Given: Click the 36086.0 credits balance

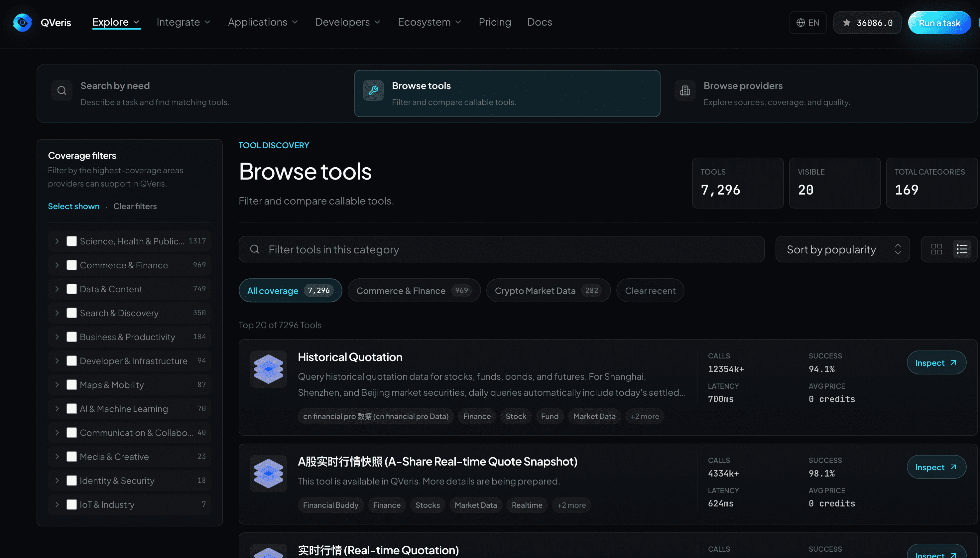Looking at the screenshot, I should (x=867, y=23).
